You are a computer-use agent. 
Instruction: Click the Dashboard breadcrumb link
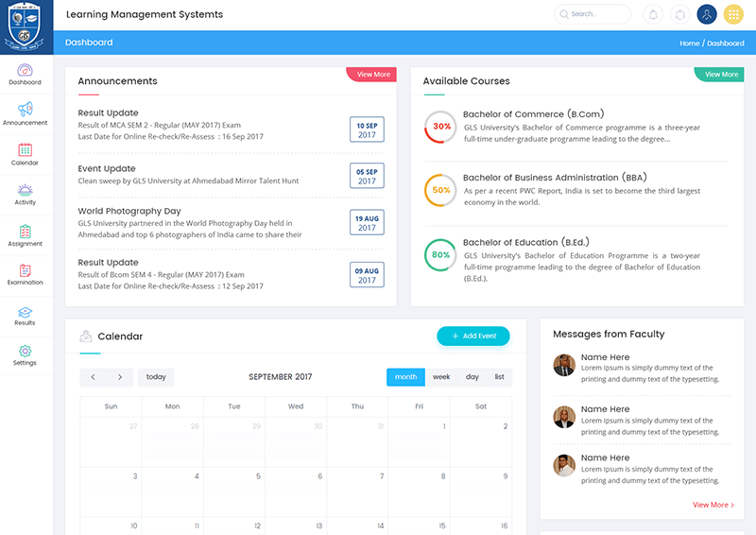point(726,43)
